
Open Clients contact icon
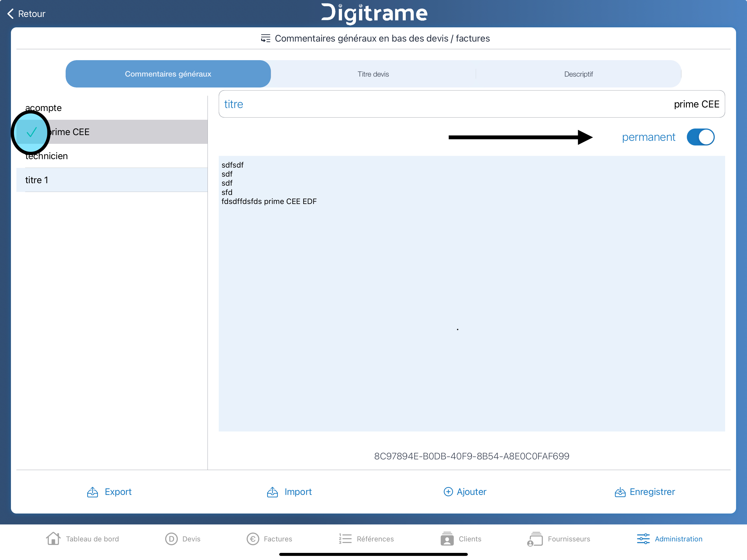pos(447,539)
